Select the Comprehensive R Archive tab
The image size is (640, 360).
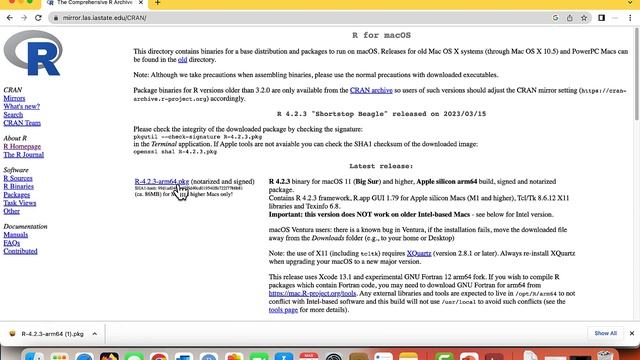click(94, 3)
